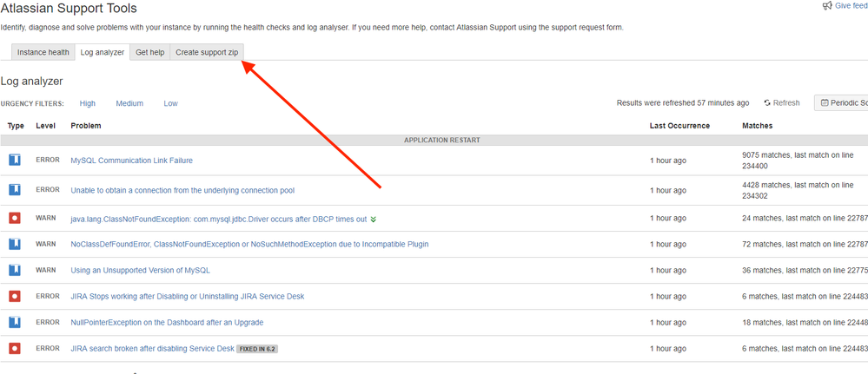868x374 pixels.
Task: Click Results were refreshed 57 minutes ago text
Action: click(683, 103)
